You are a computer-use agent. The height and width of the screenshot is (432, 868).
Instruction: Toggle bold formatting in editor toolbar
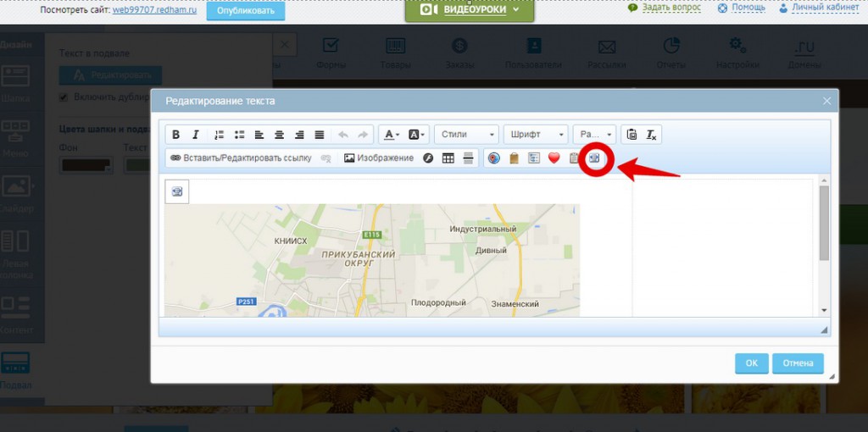[176, 135]
